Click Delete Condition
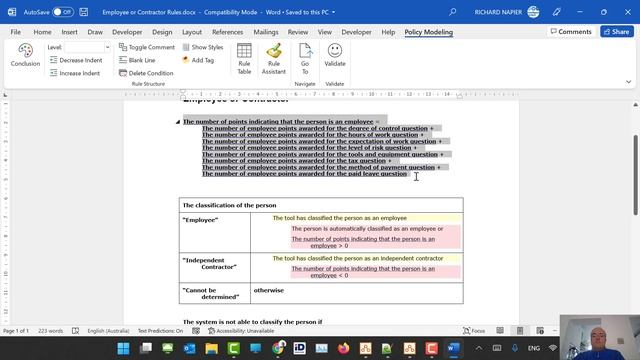The height and width of the screenshot is (360, 640). [146, 73]
